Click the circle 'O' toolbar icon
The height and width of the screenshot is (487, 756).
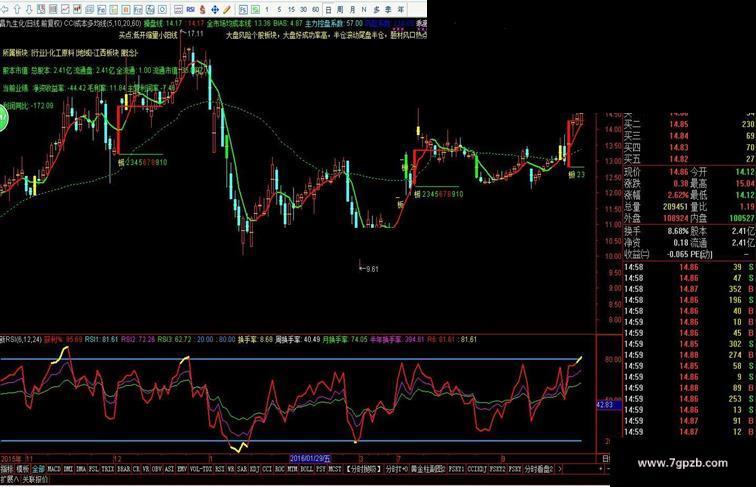[162, 10]
